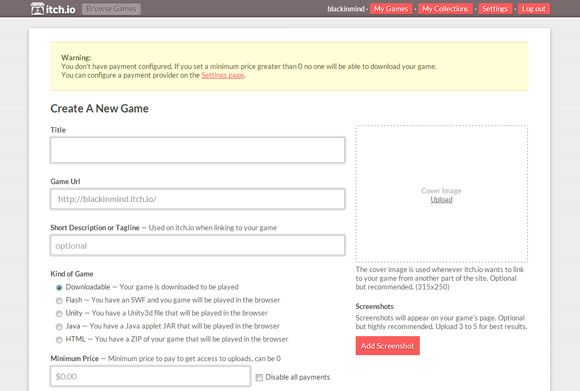Focus the Title input field
Viewport: 580px width, 391px height.
(x=198, y=150)
